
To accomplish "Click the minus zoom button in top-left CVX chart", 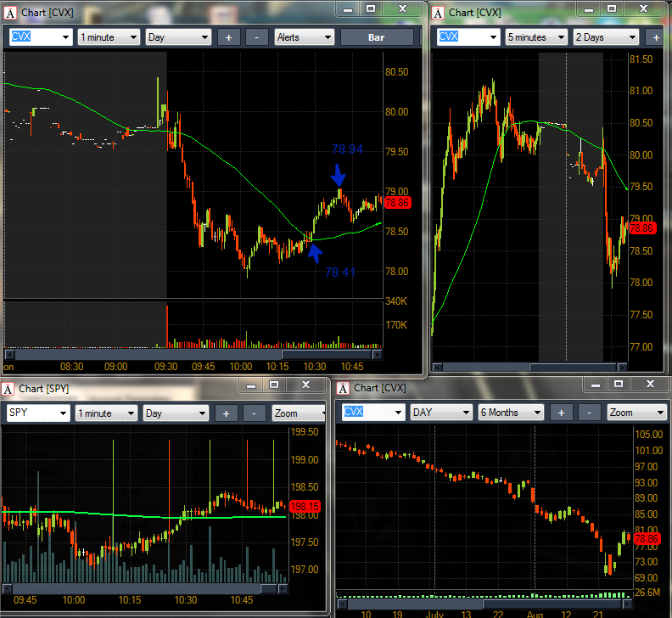I will 257,37.
